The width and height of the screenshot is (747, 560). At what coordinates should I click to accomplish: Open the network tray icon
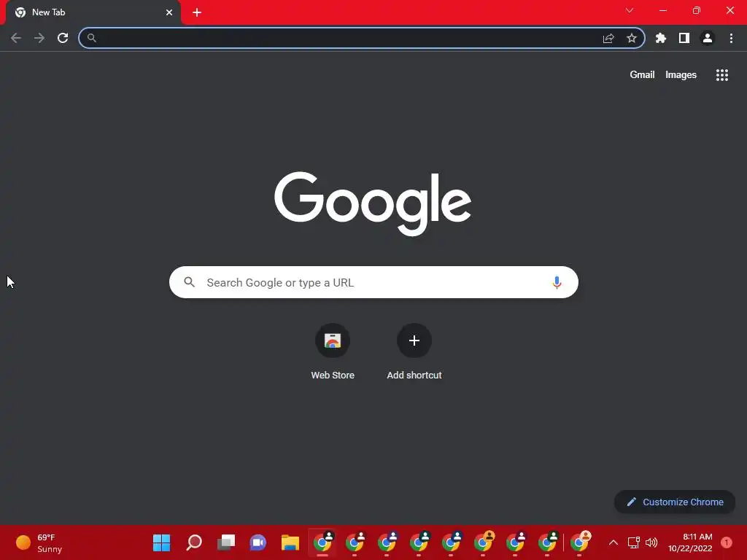point(634,542)
